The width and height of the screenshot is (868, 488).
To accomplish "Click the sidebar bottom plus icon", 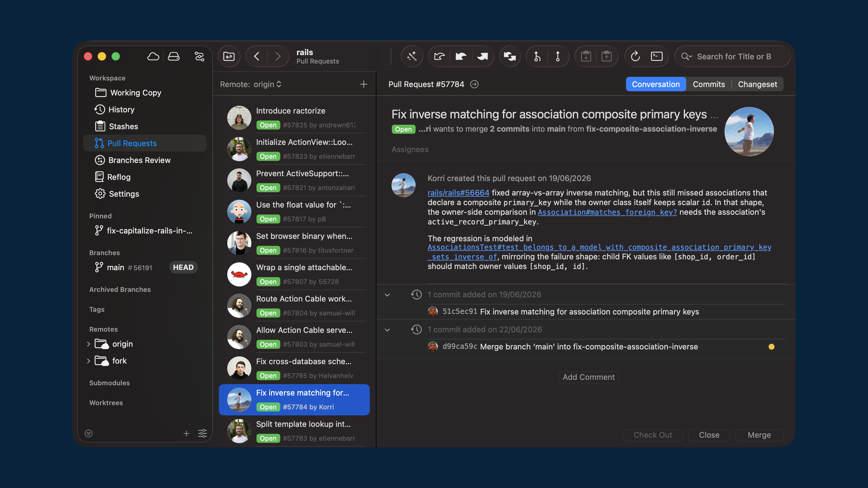I will [186, 433].
